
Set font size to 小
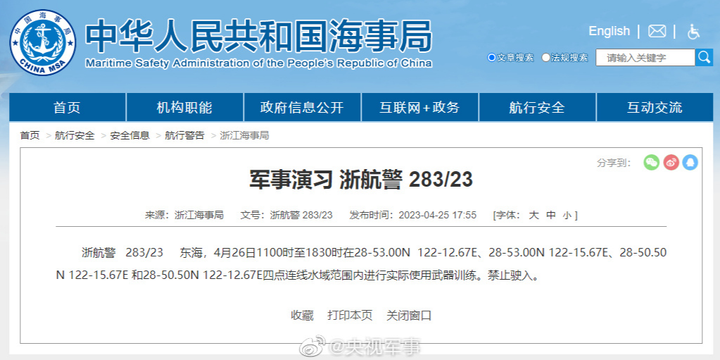pos(567,215)
